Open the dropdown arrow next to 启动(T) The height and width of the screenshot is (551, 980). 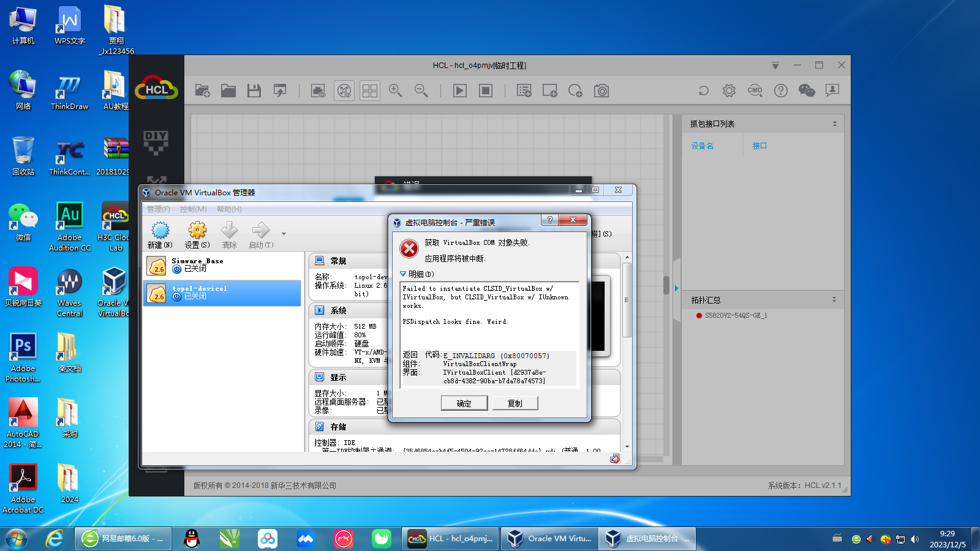(284, 234)
